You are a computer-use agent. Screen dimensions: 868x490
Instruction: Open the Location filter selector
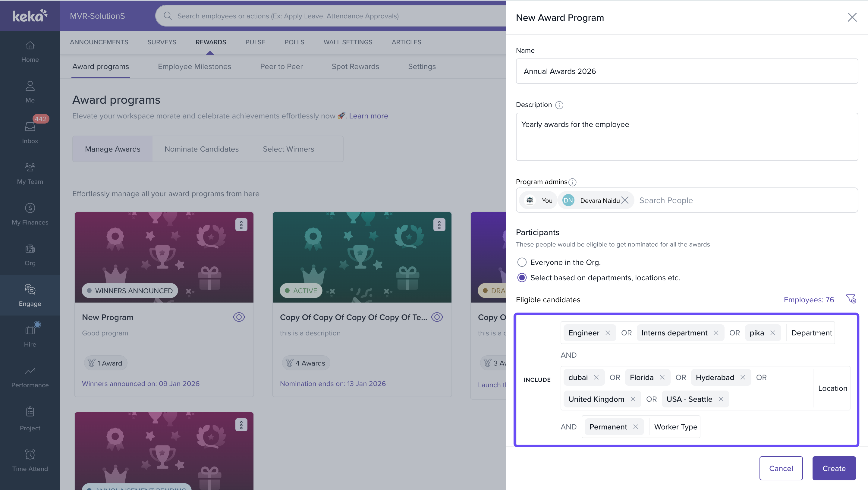[832, 388]
